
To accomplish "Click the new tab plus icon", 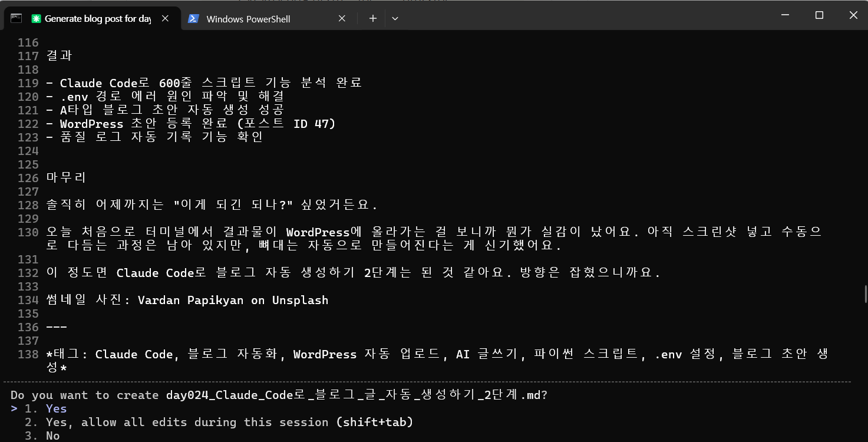I will click(372, 18).
